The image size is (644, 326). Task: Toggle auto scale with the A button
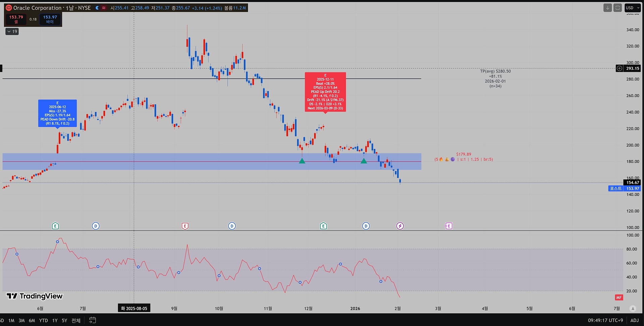(633, 309)
